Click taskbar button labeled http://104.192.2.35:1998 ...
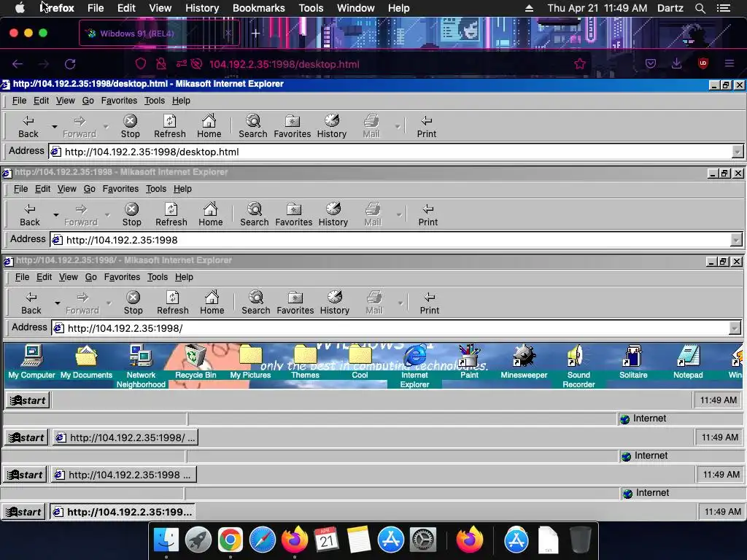Image resolution: width=747 pixels, height=560 pixels. point(123,475)
